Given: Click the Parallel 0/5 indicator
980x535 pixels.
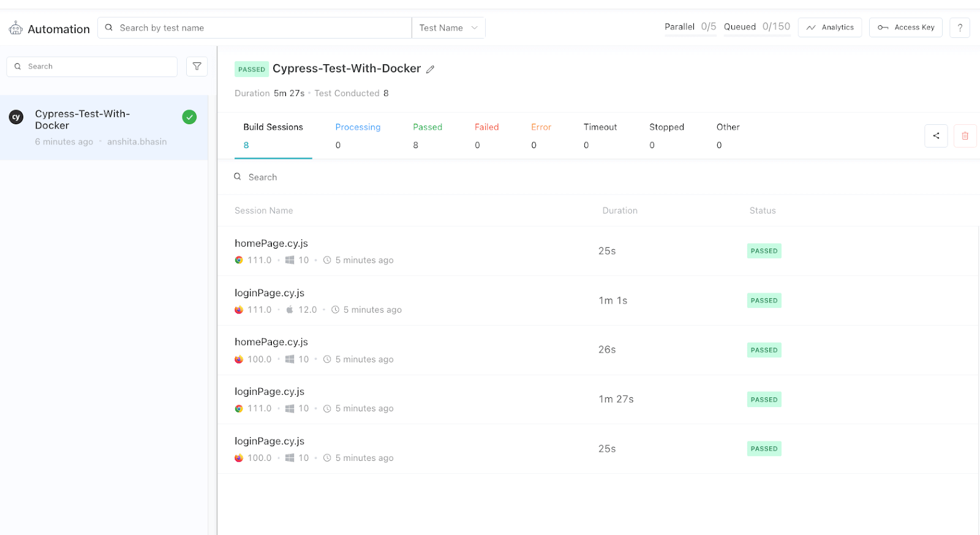Looking at the screenshot, I should (690, 27).
